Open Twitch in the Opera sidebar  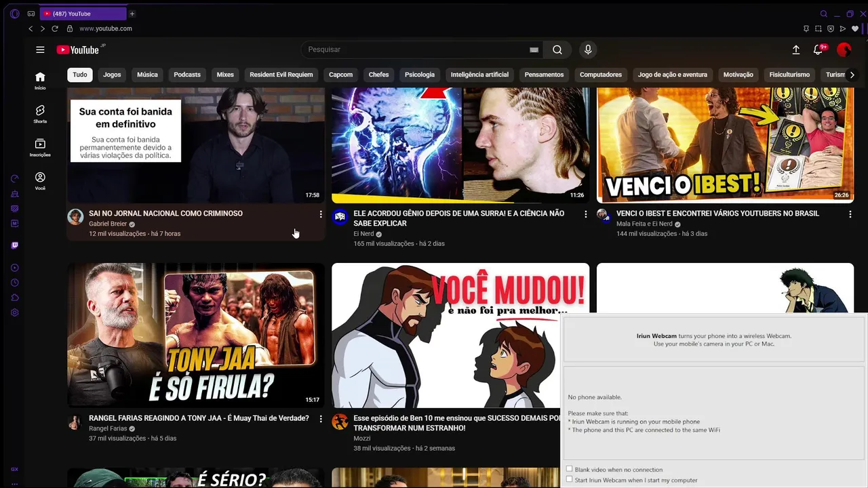(15, 245)
